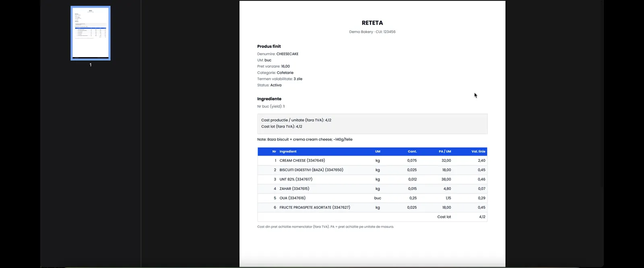
Task: Click the CREAM CHEESE (3347649) row
Action: point(372,161)
